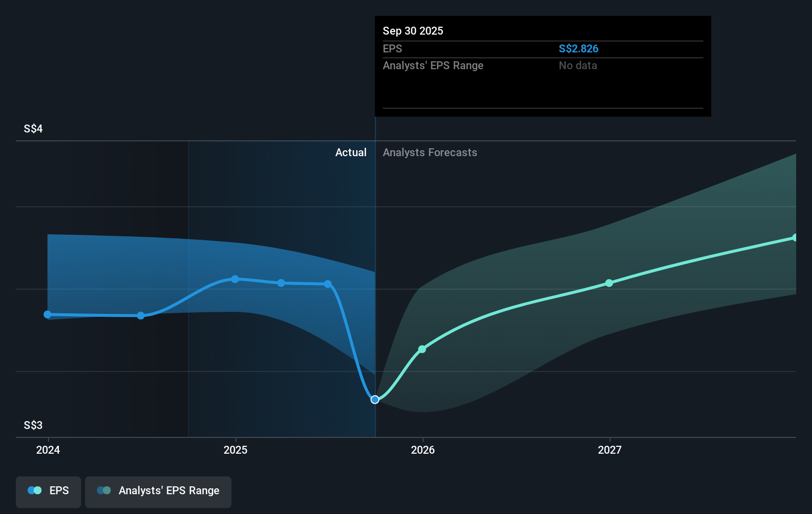This screenshot has width=812, height=514.
Task: Click the S$4 y-axis label
Action: [33, 129]
